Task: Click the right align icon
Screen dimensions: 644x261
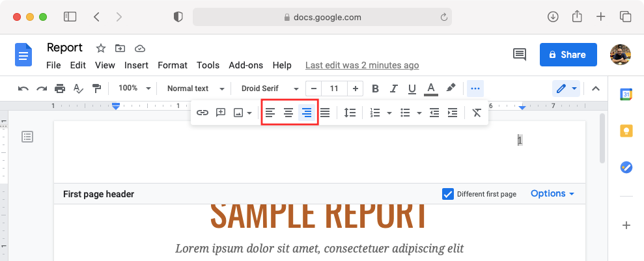Action: (x=306, y=113)
